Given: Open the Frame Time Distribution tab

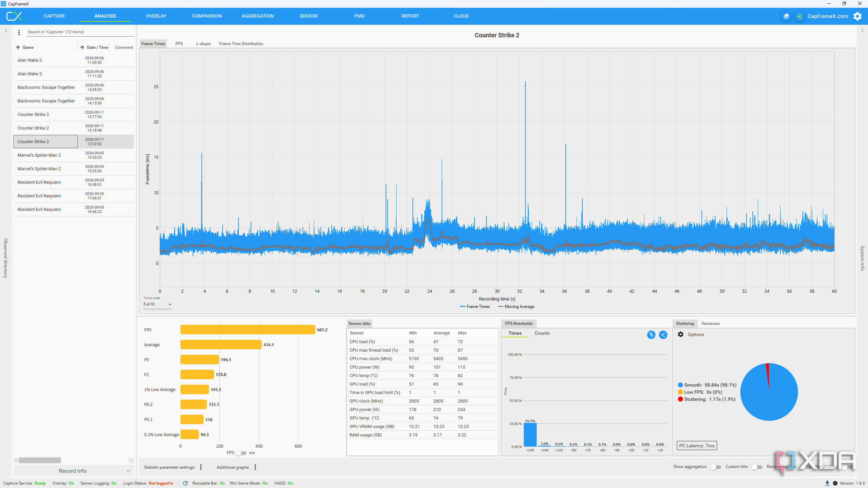Looking at the screenshot, I should (x=241, y=44).
